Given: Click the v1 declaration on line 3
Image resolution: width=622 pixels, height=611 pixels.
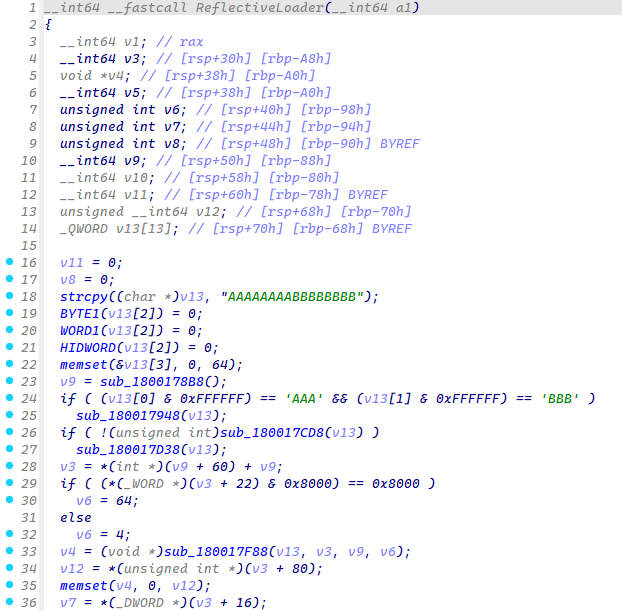Looking at the screenshot, I should tap(103, 42).
